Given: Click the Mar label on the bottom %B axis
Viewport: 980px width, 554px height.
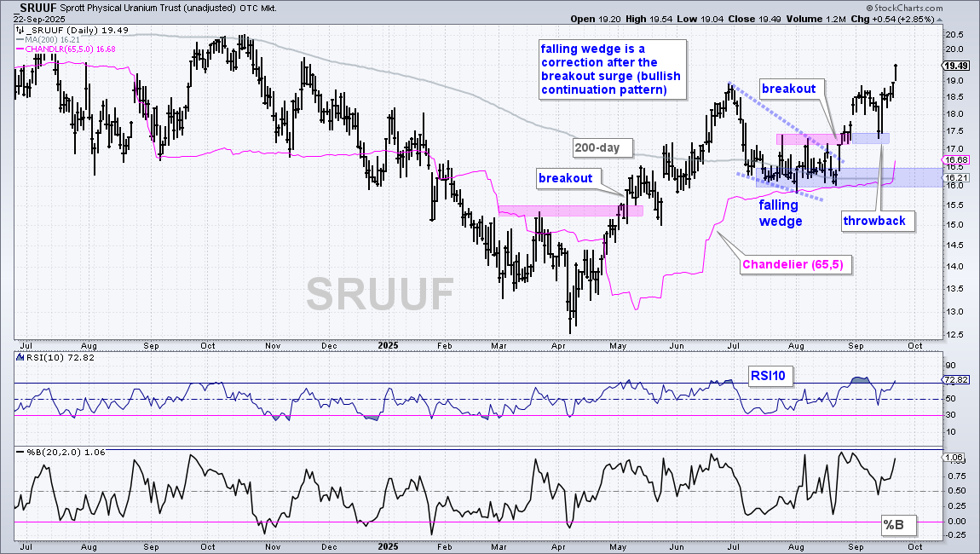Looking at the screenshot, I should [499, 547].
